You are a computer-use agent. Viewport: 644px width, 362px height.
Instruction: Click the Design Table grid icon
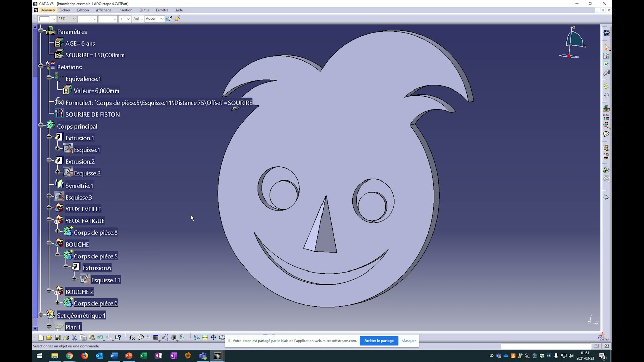tap(156, 338)
